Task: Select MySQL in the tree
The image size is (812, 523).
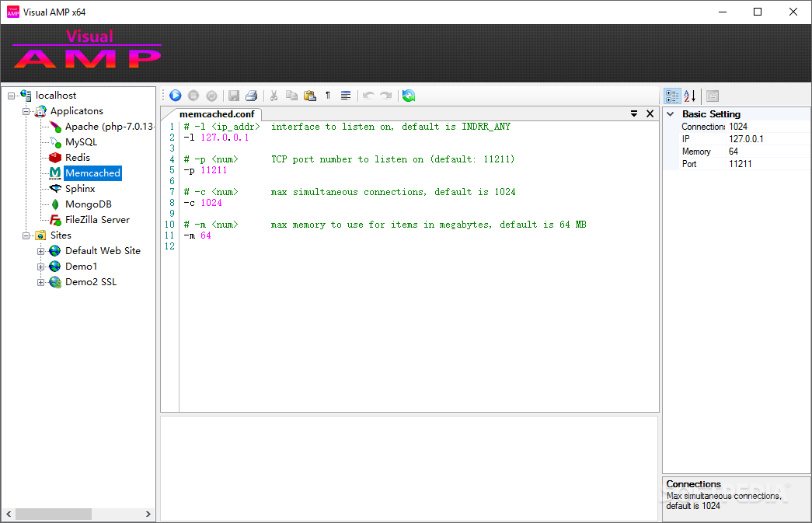Action: point(82,142)
